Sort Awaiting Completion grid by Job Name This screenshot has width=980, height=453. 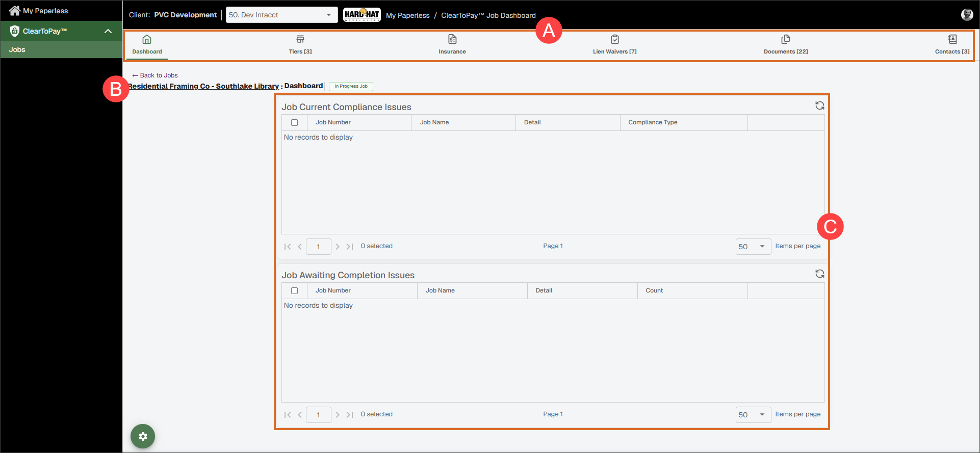coord(472,290)
